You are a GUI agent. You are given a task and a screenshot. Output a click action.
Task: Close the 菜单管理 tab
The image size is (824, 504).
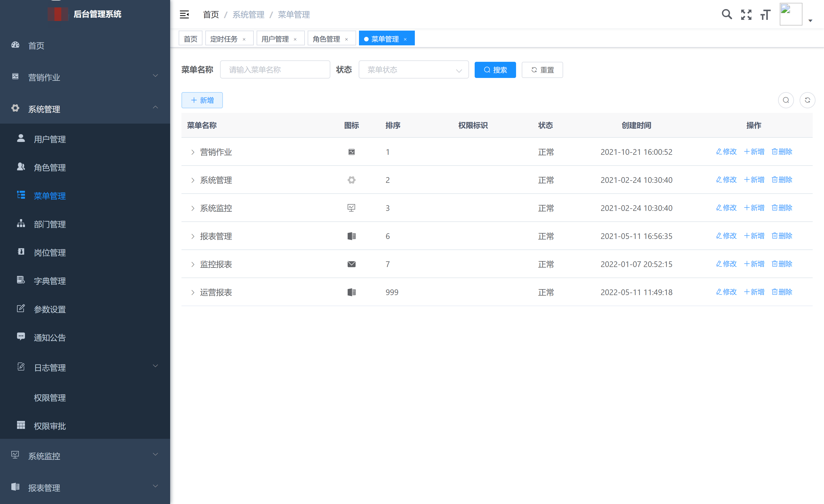tap(405, 39)
